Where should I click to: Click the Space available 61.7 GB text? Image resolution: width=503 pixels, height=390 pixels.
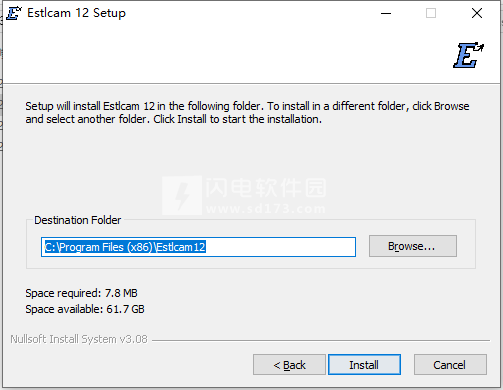[85, 309]
